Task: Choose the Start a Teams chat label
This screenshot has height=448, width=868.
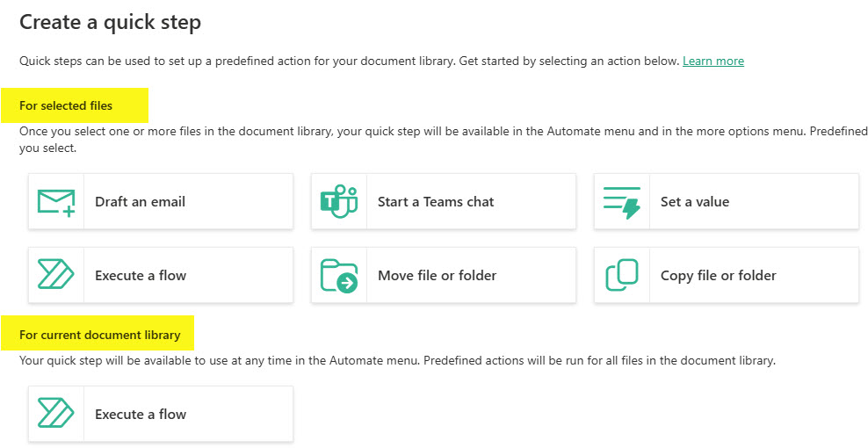Action: (x=436, y=202)
